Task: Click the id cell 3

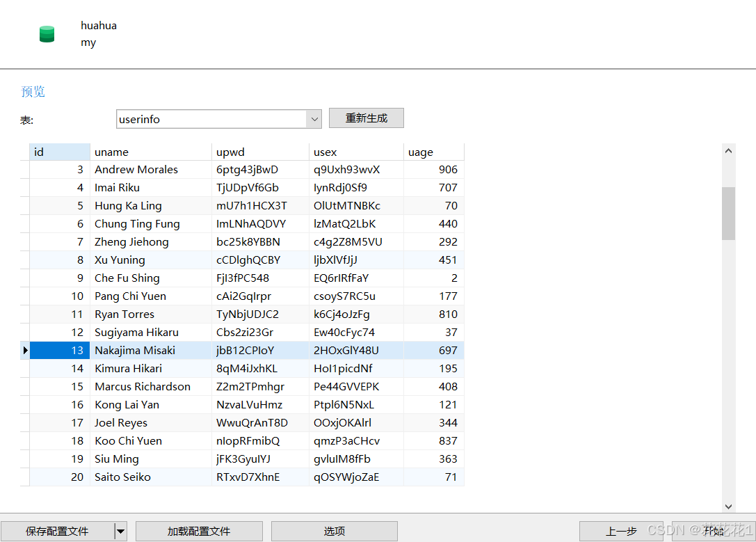Action: [x=60, y=170]
